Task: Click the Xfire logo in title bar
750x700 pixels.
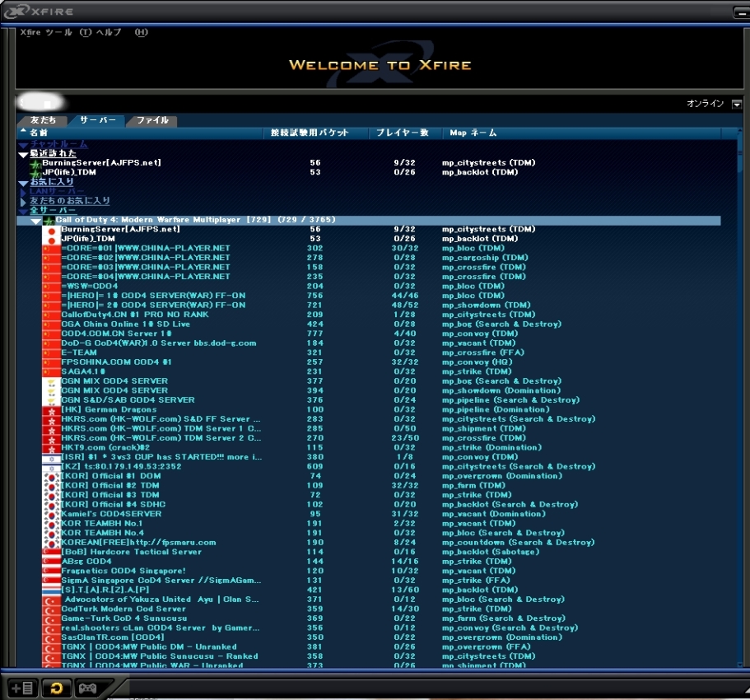Action: (40, 12)
